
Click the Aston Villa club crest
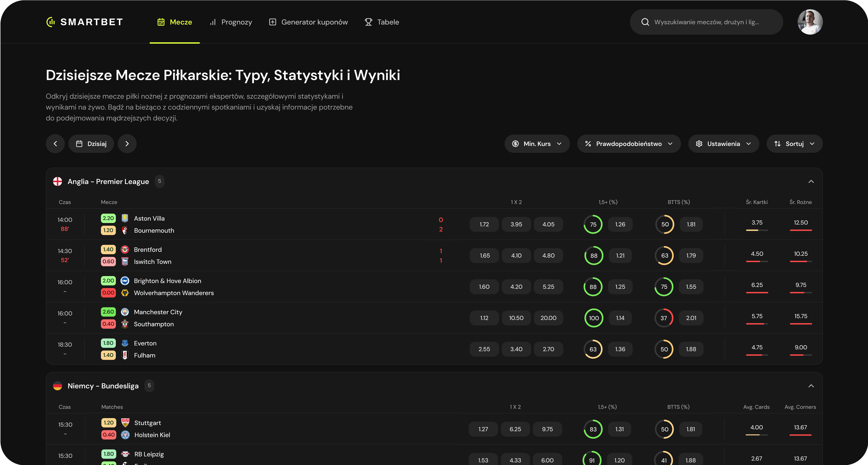coord(125,218)
